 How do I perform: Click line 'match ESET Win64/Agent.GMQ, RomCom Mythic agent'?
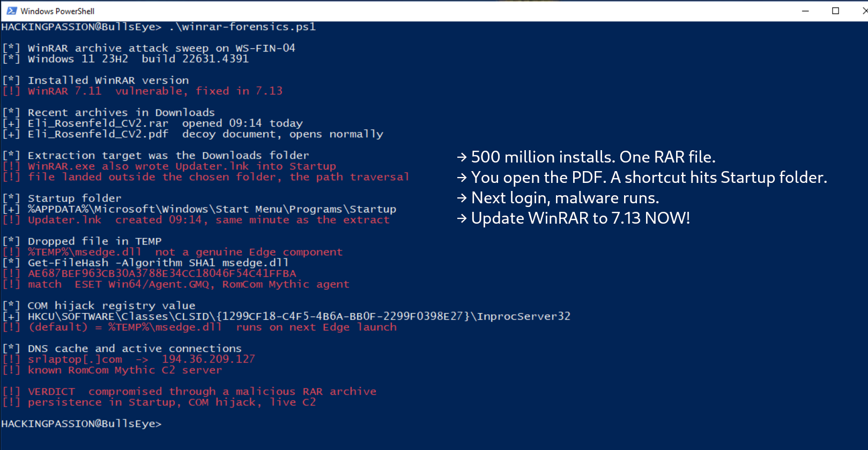tap(189, 284)
